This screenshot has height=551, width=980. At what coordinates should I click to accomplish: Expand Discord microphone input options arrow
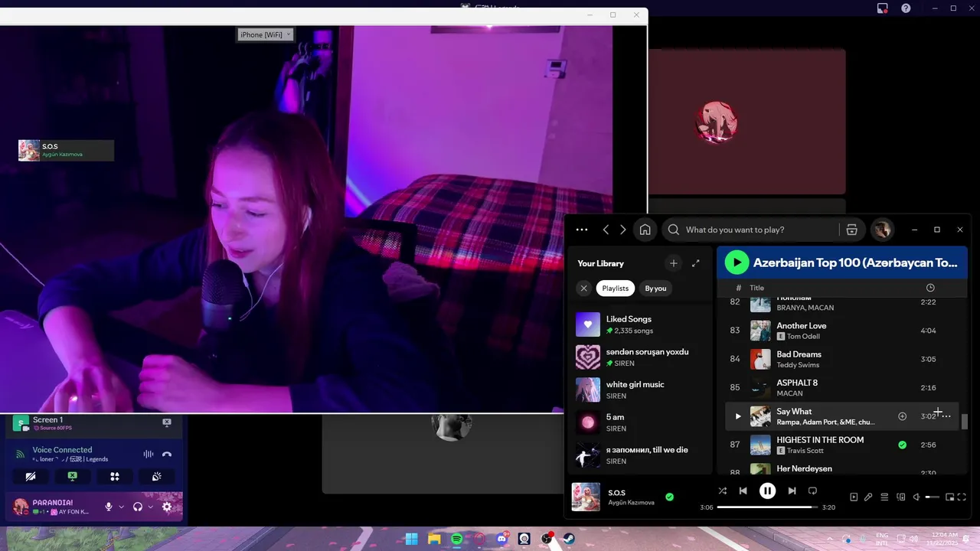pyautogui.click(x=121, y=507)
